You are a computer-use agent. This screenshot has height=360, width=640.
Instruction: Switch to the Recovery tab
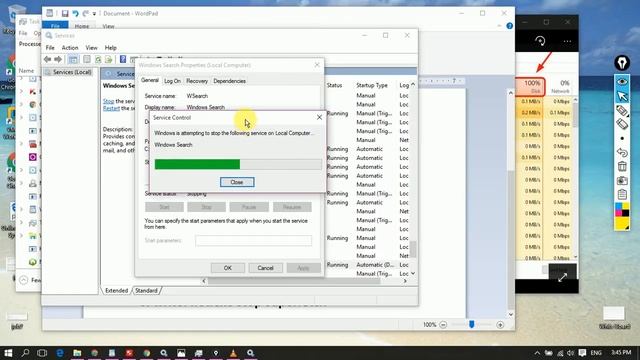[x=197, y=81]
